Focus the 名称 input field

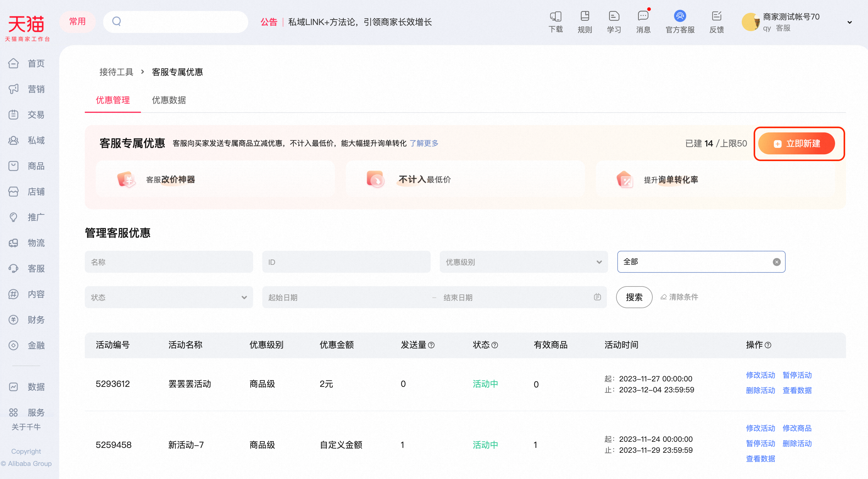168,262
